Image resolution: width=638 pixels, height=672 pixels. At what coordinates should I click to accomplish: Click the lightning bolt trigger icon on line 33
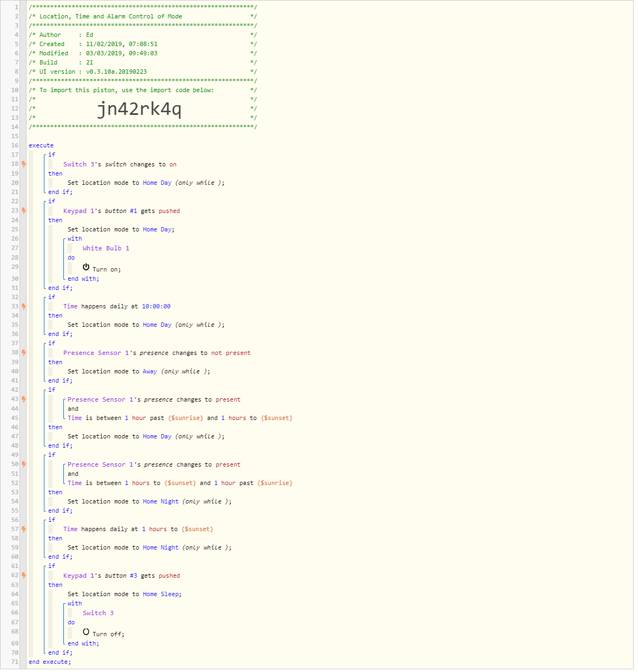23,306
